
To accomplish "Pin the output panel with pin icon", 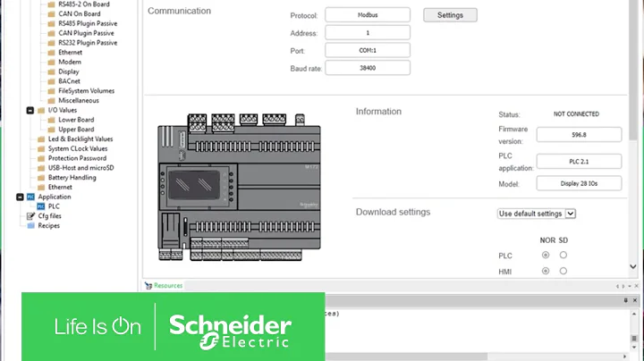I will (625, 300).
